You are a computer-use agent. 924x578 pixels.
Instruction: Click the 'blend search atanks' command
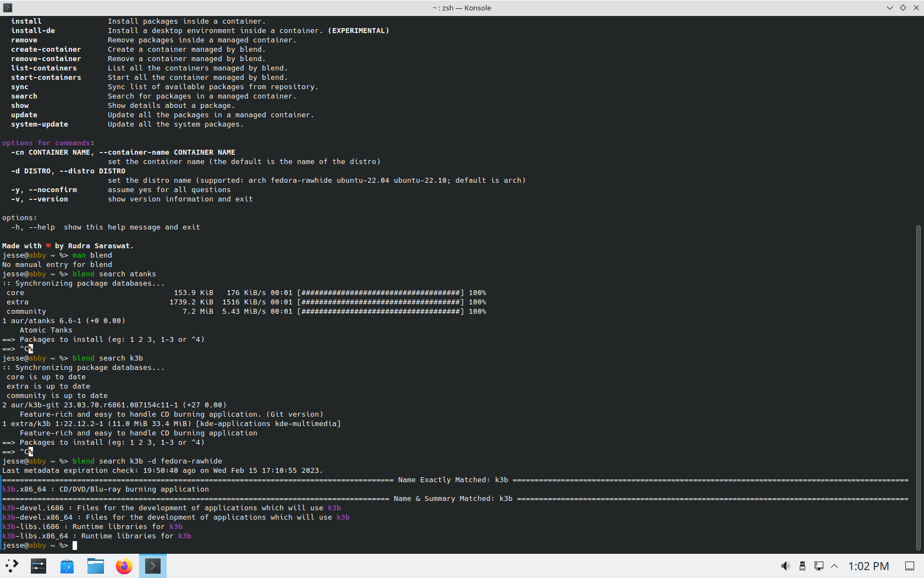click(x=114, y=274)
